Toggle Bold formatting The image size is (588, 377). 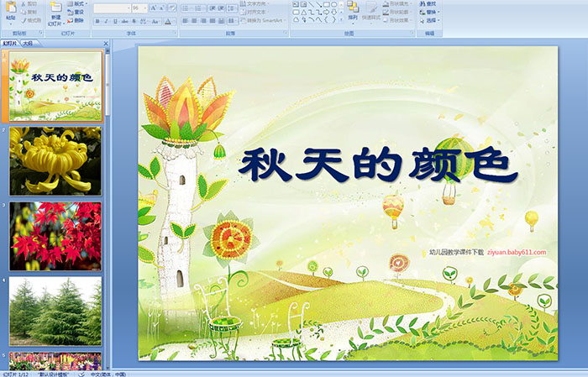click(97, 21)
